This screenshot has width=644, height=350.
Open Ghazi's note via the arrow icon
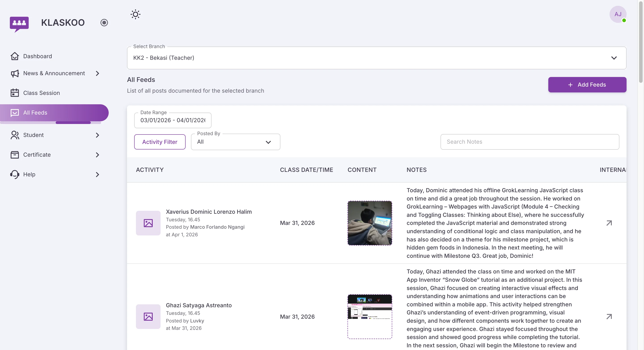click(609, 316)
